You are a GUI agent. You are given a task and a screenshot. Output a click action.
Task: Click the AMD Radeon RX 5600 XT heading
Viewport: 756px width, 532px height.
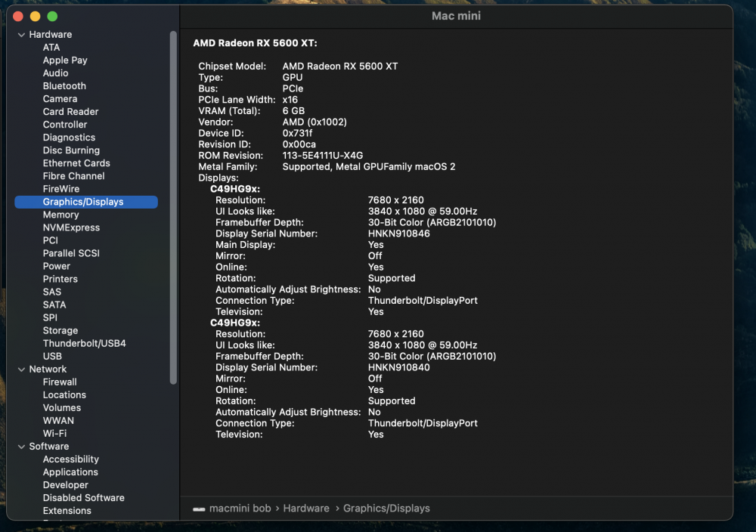tap(255, 43)
